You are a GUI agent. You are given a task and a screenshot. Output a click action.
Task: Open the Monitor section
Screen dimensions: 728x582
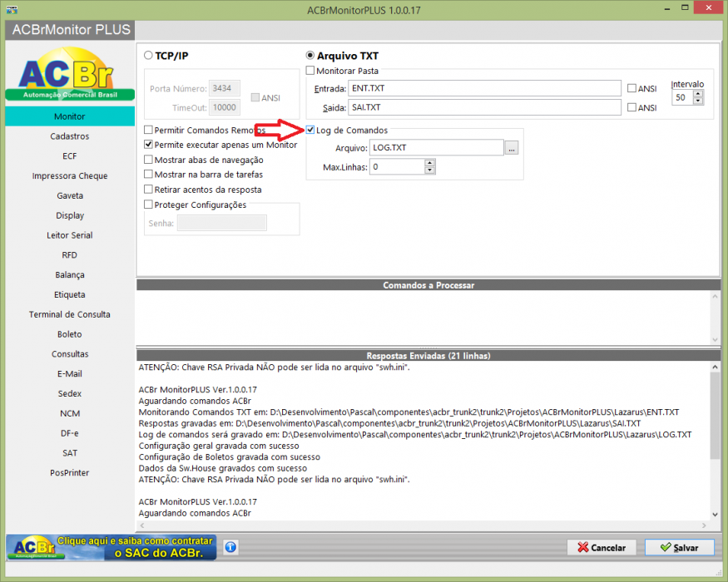pos(70,116)
